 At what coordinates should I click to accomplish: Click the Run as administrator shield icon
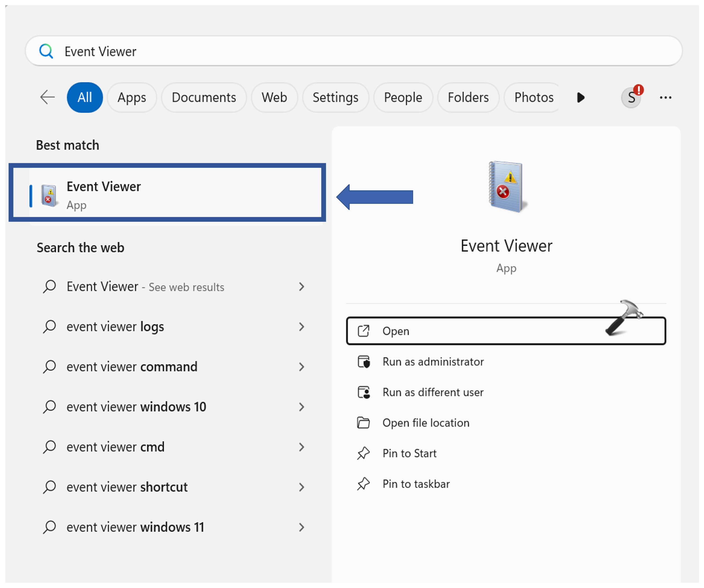coord(364,362)
